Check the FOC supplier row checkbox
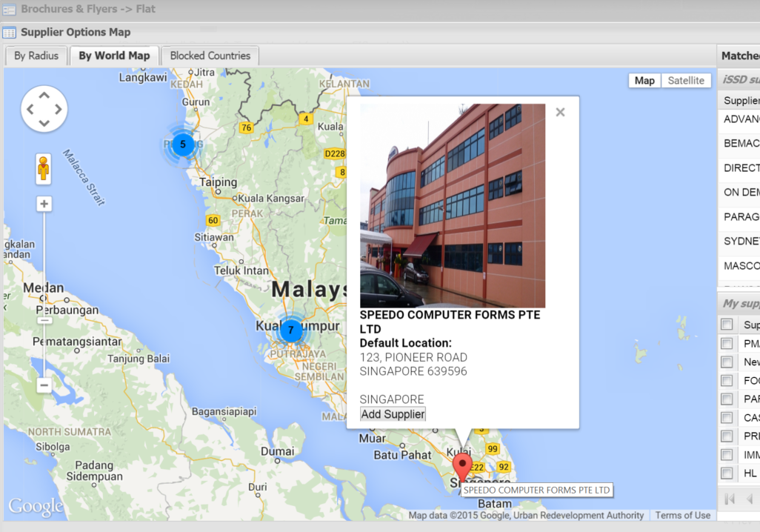 tap(727, 381)
